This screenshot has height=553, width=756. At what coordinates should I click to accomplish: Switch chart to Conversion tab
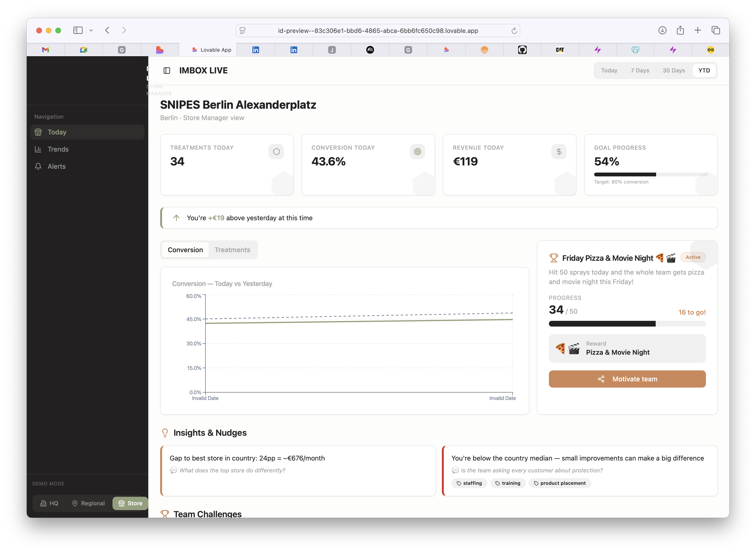click(x=185, y=250)
